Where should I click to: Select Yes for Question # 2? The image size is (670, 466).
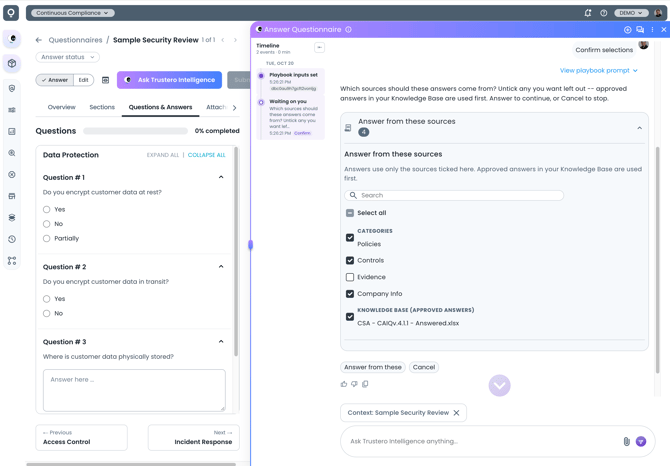pyautogui.click(x=47, y=299)
